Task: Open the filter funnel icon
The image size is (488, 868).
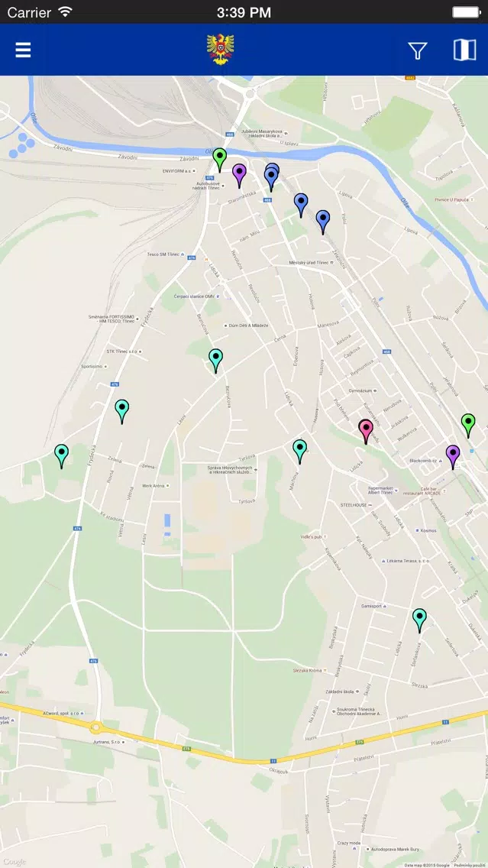Action: tap(418, 50)
